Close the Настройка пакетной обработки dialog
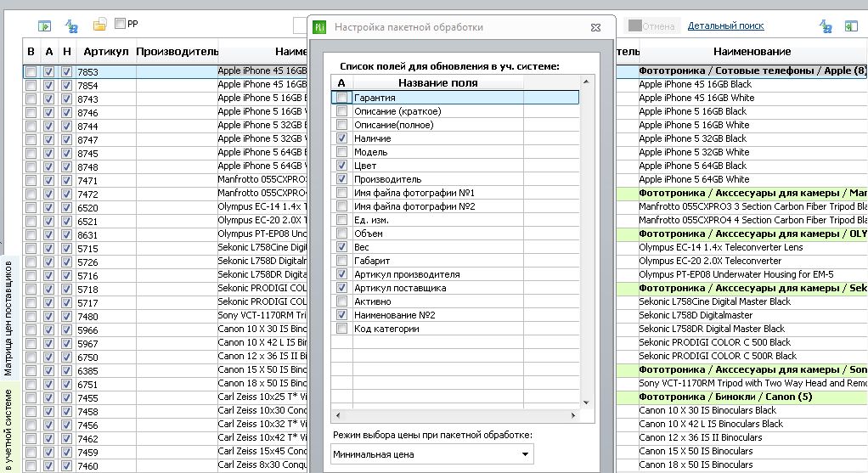 595,27
